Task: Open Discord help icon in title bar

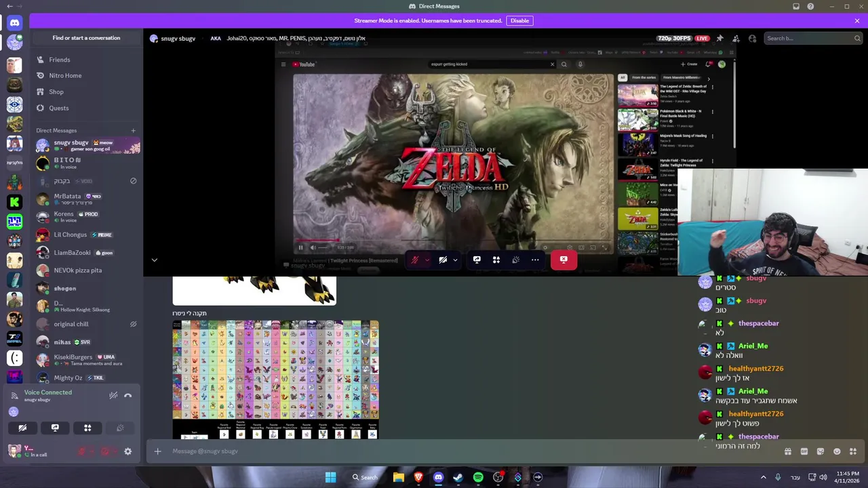Action: (810, 6)
